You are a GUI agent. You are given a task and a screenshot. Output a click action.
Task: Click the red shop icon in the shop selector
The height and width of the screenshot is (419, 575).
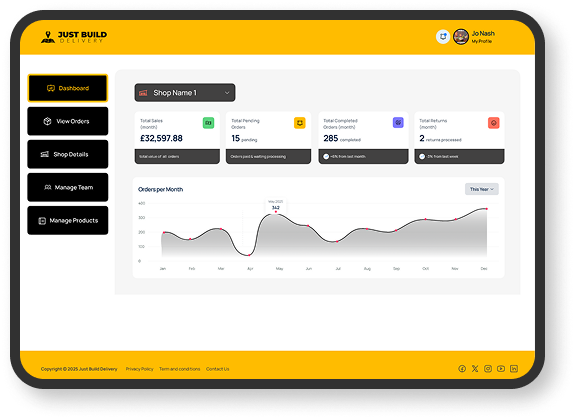[x=143, y=93]
